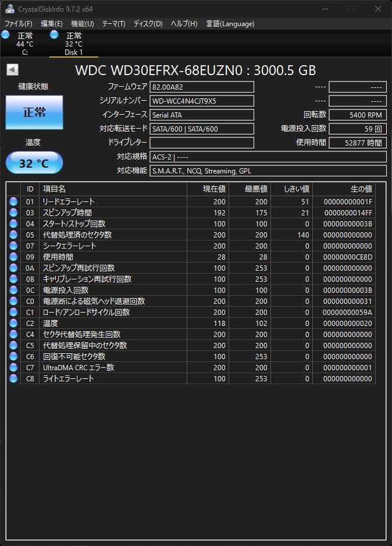Viewport: 392px width, 546px height.
Task: Click status orb of C4 セクタ代替処理発生回数 row
Action: coord(13,334)
